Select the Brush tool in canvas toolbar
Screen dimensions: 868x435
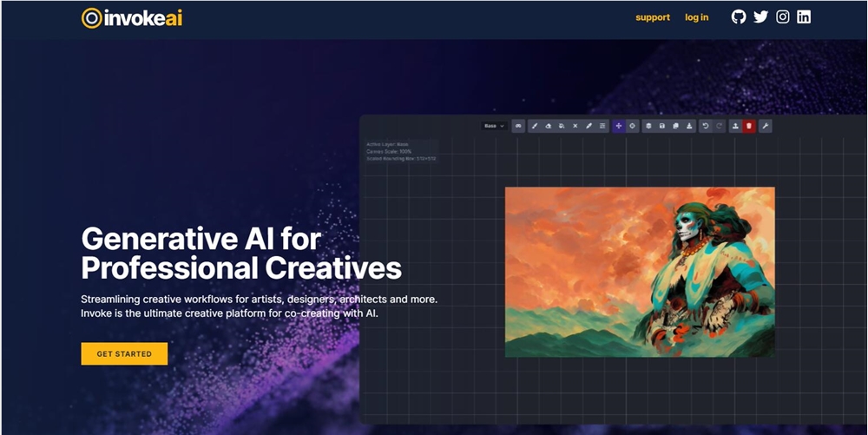535,126
